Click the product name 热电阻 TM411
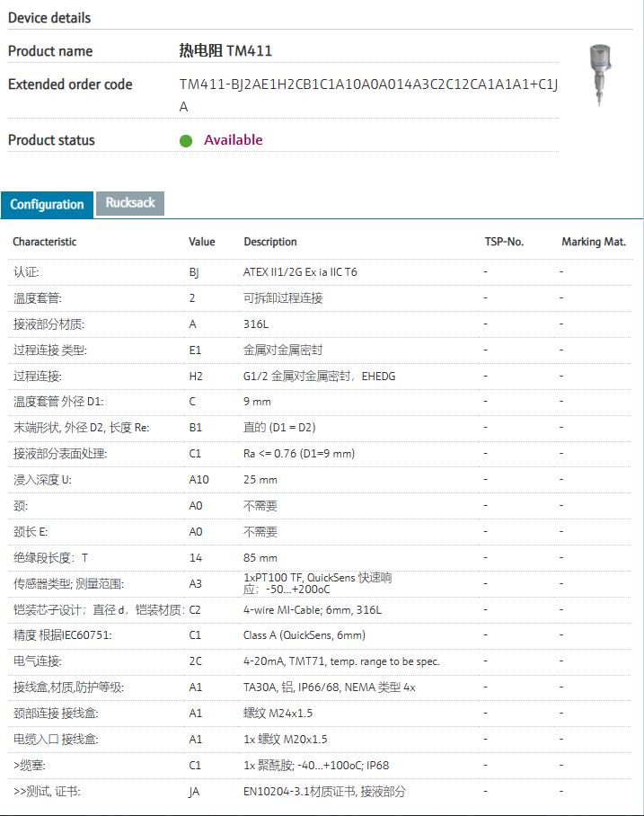The image size is (644, 816). click(225, 51)
